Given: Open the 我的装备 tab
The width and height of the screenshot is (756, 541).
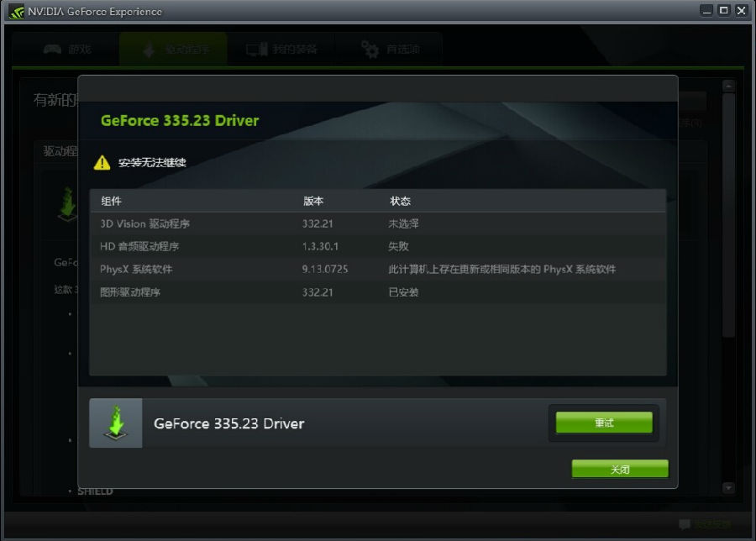Looking at the screenshot, I should (x=282, y=50).
